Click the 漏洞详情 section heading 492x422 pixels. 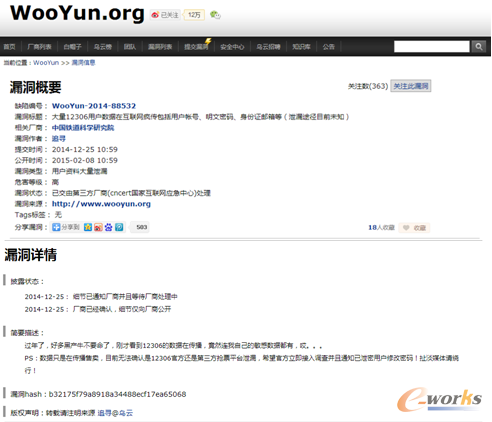pos(30,255)
